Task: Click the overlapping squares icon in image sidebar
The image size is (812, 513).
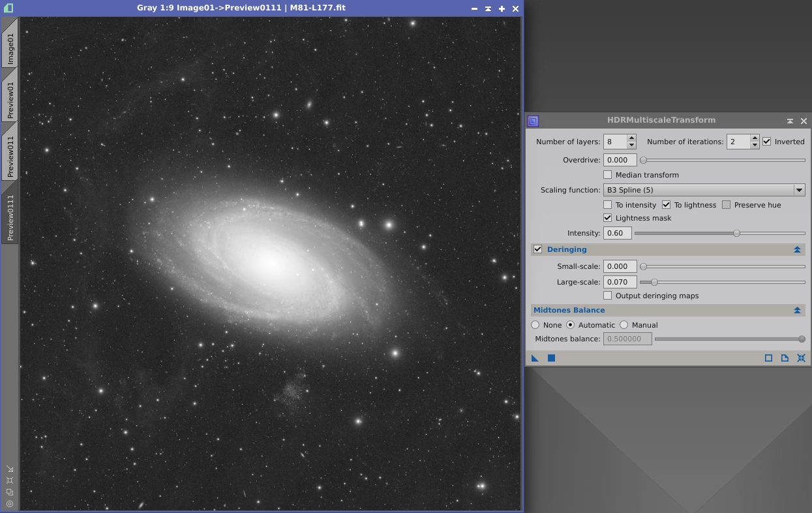Action: point(10,492)
